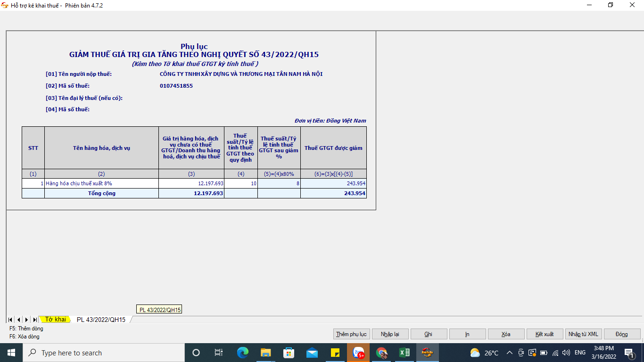Image resolution: width=644 pixels, height=362 pixels.
Task: Switch the ENG input language indicator
Action: pos(580,353)
